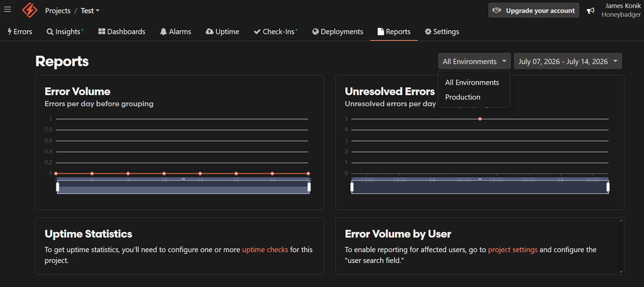Click the lightning bolt Errors icon
Screen dimensions: 644x287
10,32
